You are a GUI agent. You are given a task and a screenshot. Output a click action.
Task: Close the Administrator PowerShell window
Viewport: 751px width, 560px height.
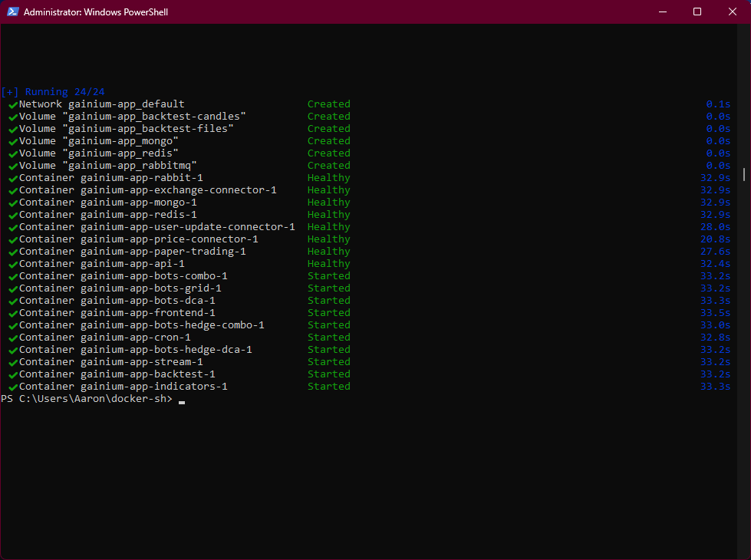(733, 12)
